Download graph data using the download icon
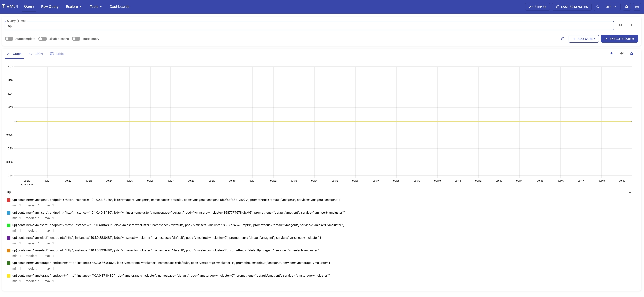The width and height of the screenshot is (644, 297). (611, 54)
